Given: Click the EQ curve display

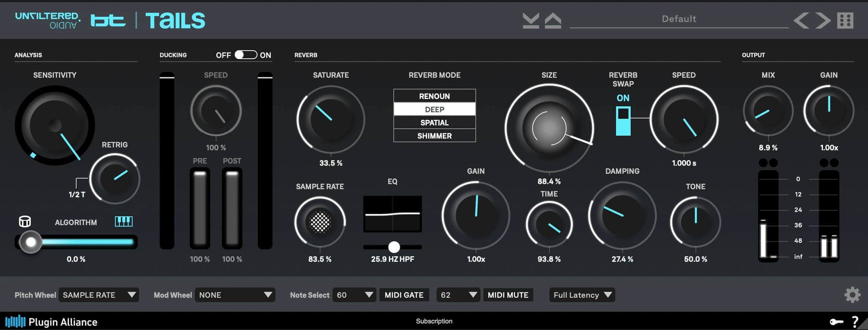Looking at the screenshot, I should tap(392, 214).
